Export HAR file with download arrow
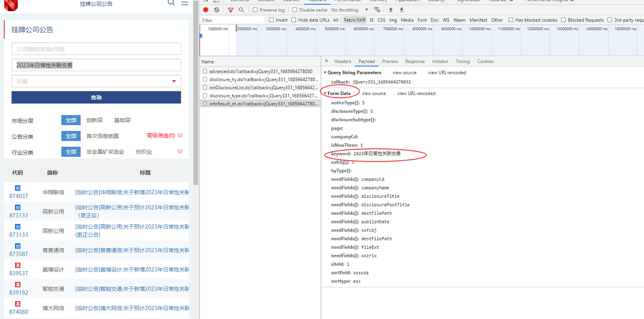The height and width of the screenshot is (319, 644). coord(401,10)
